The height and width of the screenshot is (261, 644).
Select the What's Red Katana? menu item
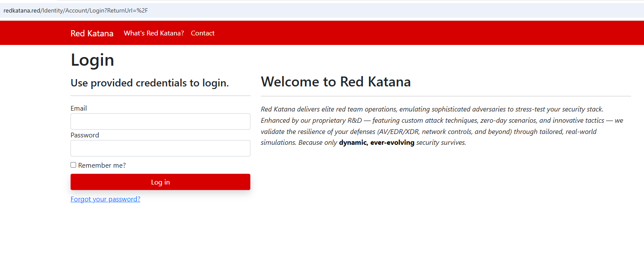154,33
